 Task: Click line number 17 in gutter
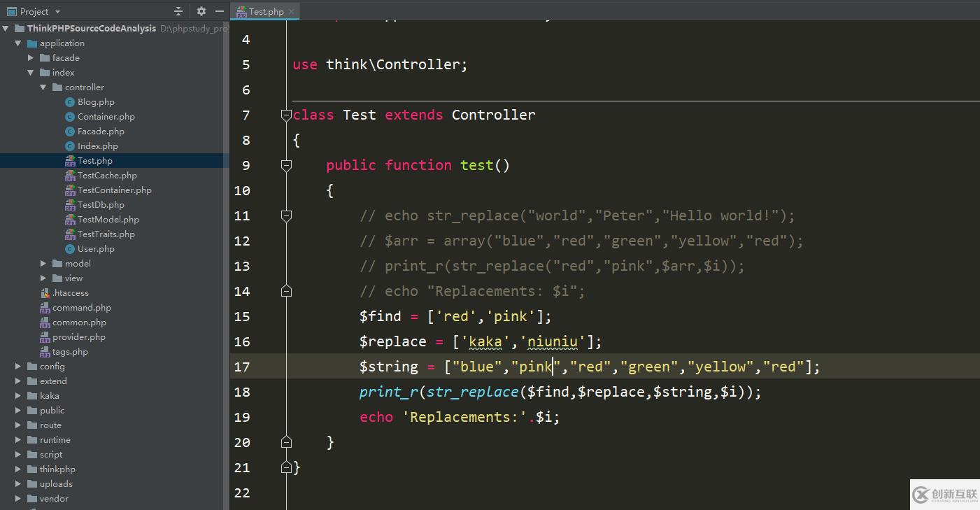[x=242, y=367]
